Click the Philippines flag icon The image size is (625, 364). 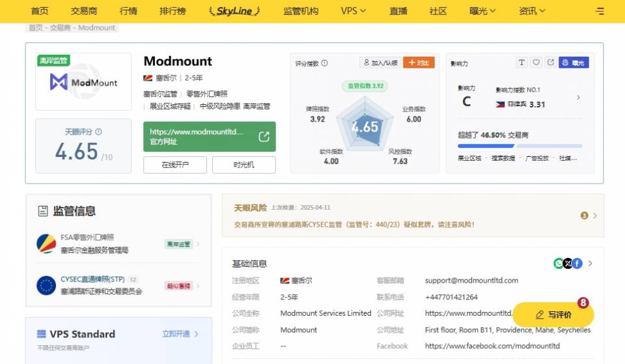pyautogui.click(x=500, y=104)
